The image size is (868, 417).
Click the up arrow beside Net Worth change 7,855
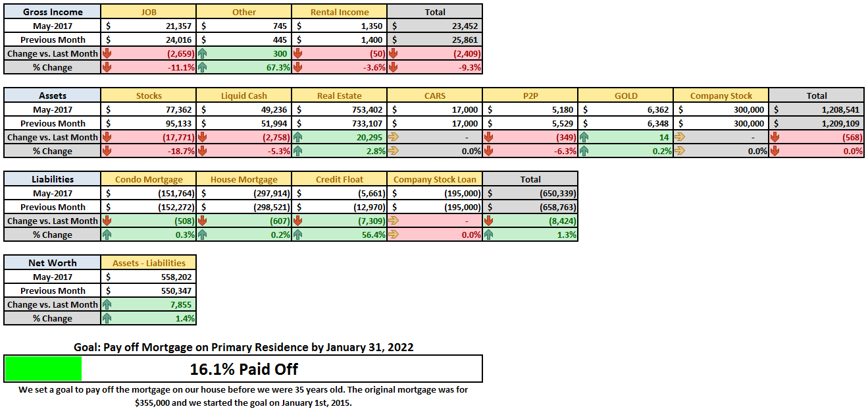pos(107,304)
